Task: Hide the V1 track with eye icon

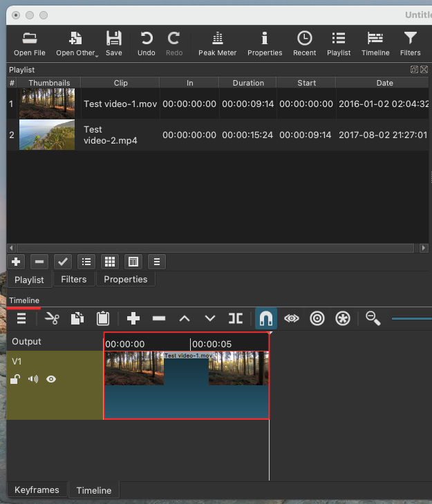Action: tap(51, 379)
